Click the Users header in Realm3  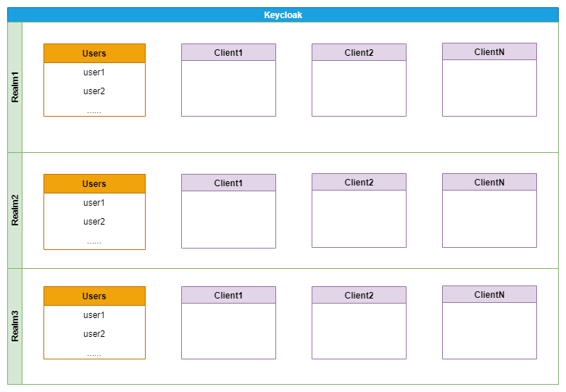94,296
